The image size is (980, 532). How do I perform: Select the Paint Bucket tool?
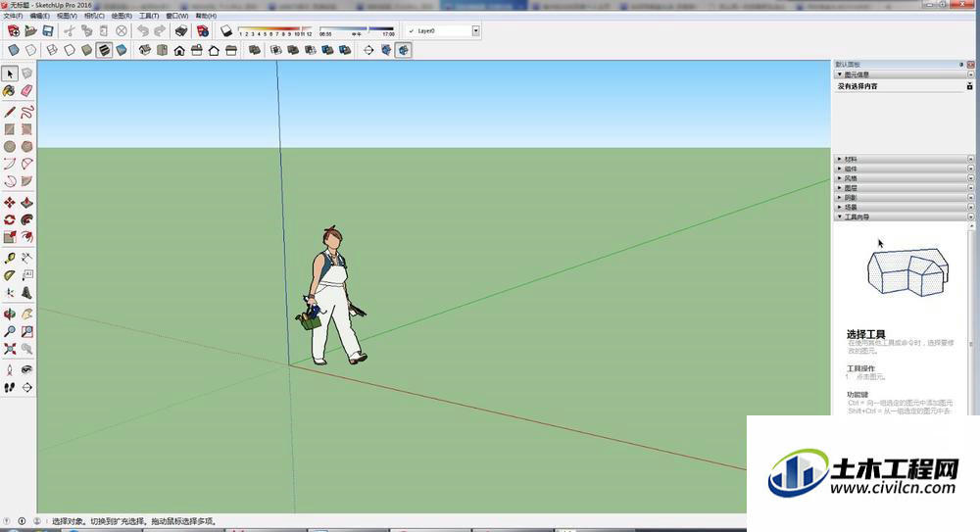[10, 91]
